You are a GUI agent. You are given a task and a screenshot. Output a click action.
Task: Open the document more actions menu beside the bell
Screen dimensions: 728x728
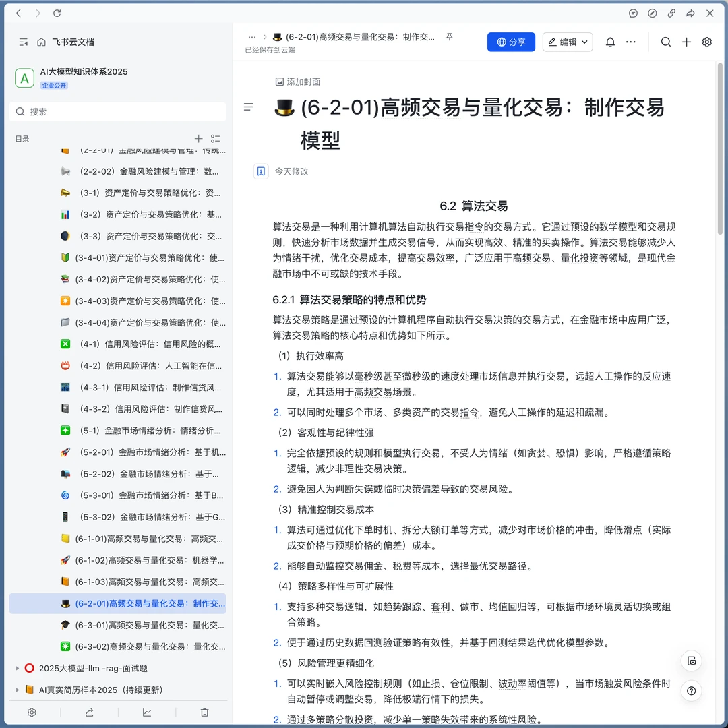click(631, 42)
